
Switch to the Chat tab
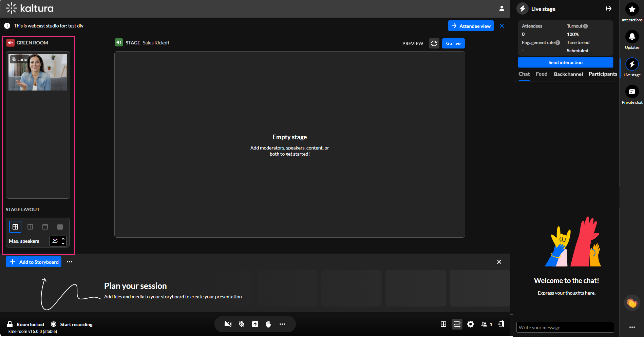coord(524,74)
